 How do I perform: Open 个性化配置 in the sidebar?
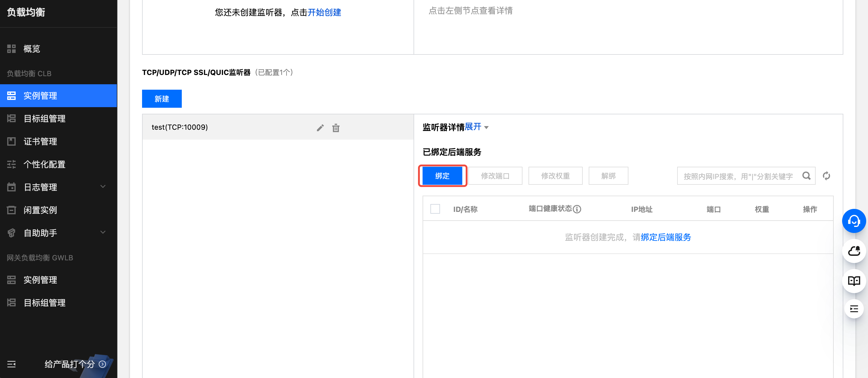pos(45,164)
